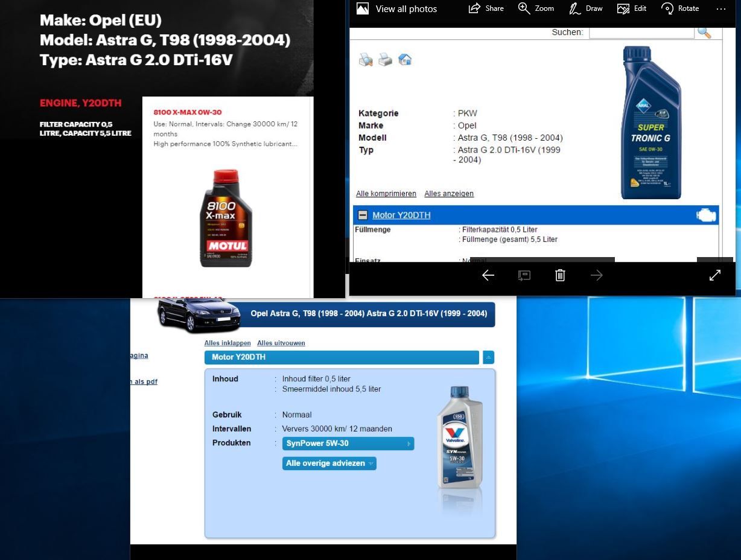Click the 'agina' link on the left sidebar

click(139, 355)
